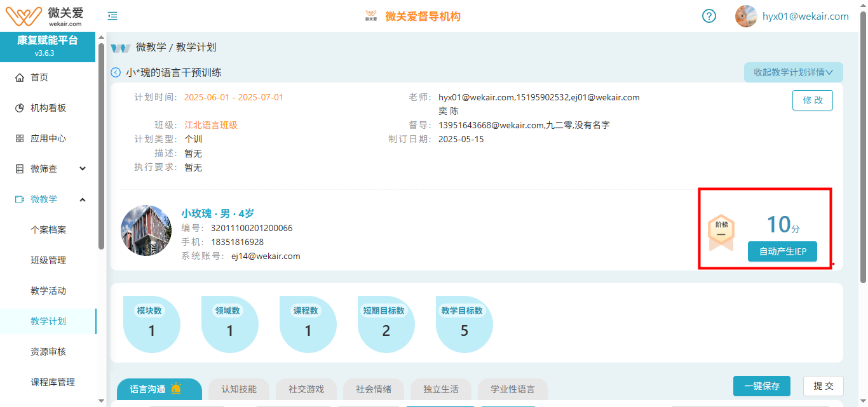
Task: Click the 应用中心 grid icon
Action: 20,138
